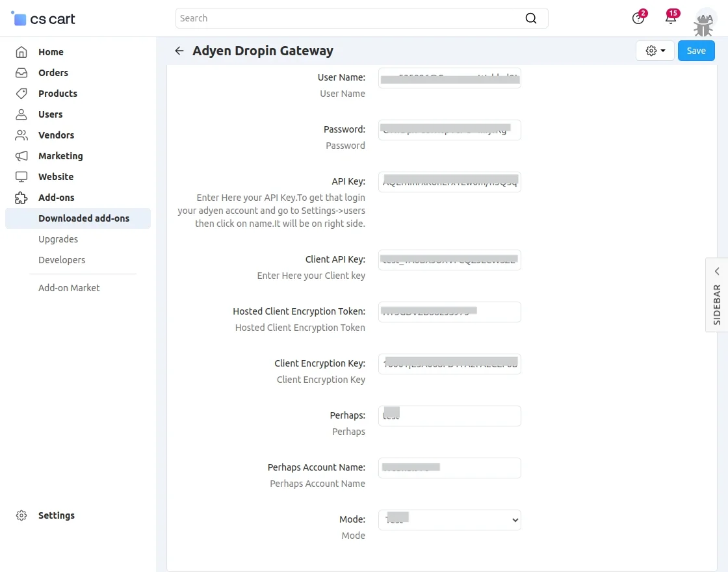This screenshot has height=572, width=728.
Task: Click the Save button
Action: (695, 51)
